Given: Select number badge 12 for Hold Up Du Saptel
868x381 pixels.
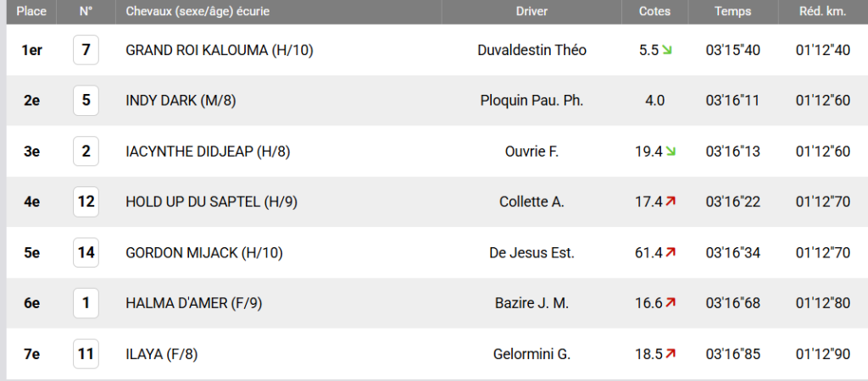Looking at the screenshot, I should coord(86,202).
